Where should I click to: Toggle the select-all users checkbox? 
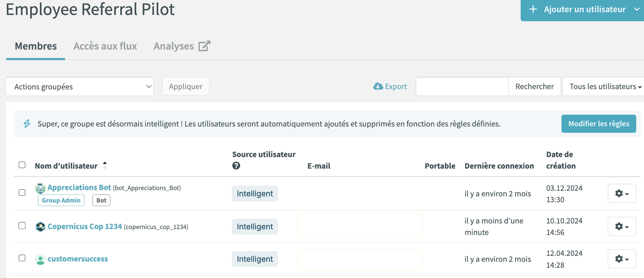click(x=22, y=165)
